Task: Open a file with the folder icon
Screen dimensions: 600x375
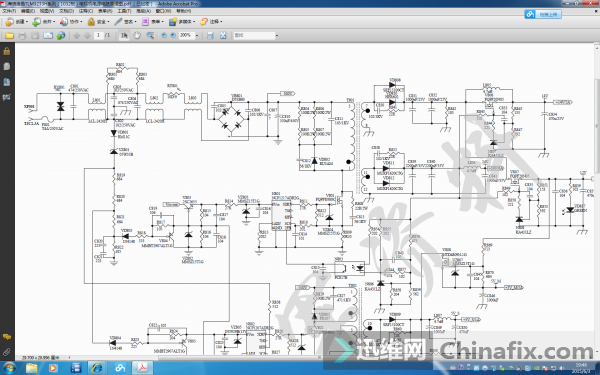Action: click(9, 36)
